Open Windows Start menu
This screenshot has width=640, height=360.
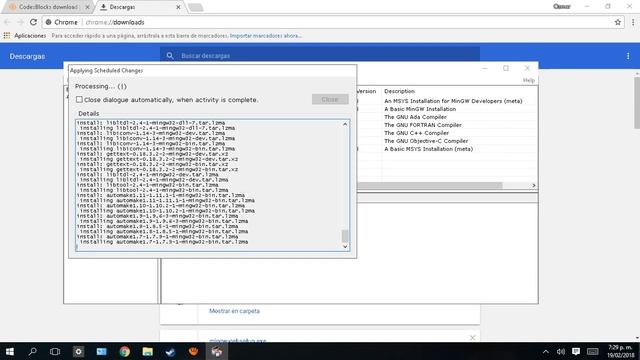tap(9, 351)
